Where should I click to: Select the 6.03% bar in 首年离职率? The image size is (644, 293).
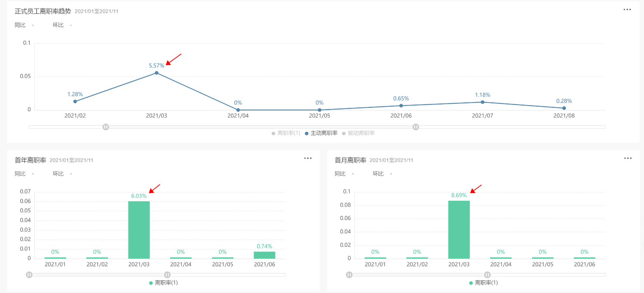point(139,230)
